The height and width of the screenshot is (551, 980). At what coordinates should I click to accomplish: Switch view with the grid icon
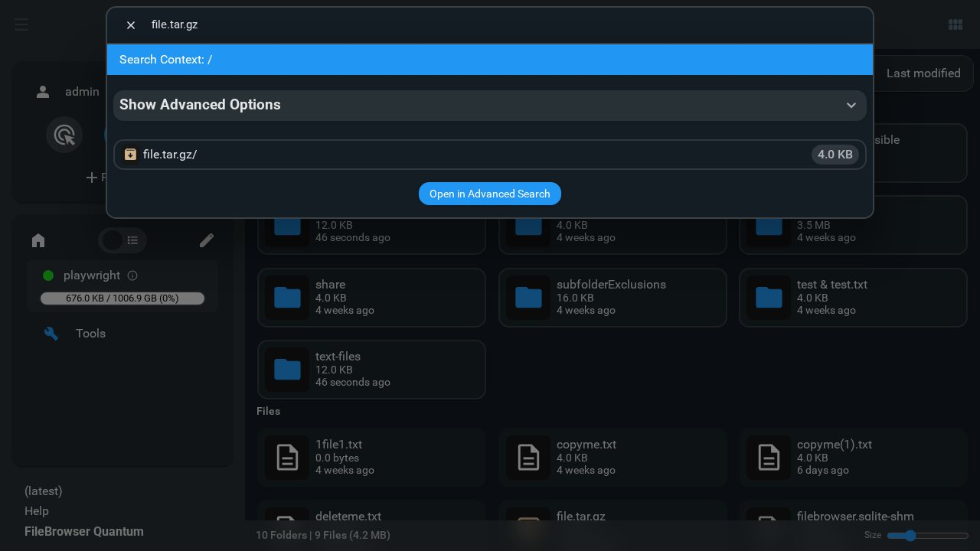pyautogui.click(x=955, y=24)
